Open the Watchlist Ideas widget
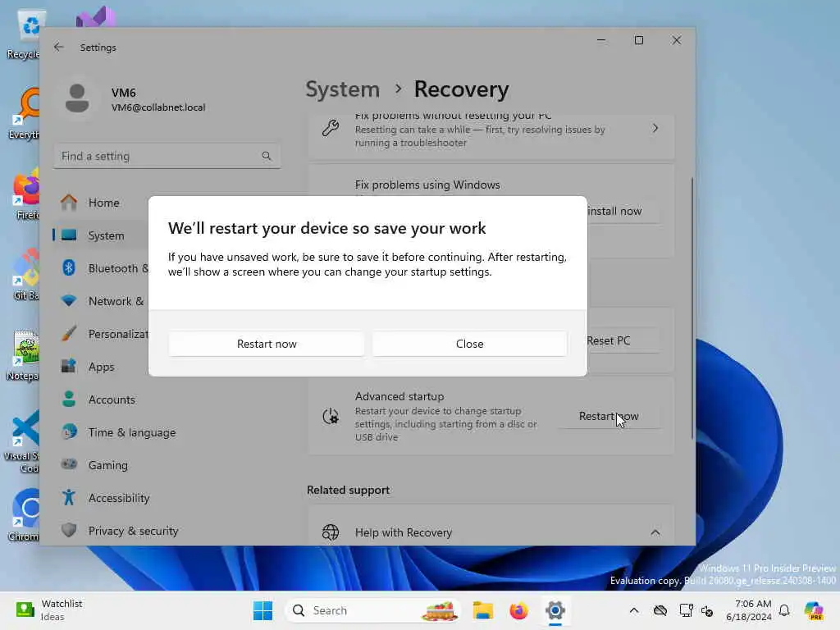 [49, 610]
